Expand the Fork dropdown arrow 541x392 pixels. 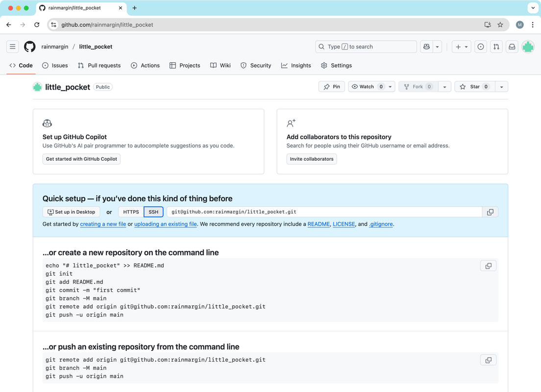point(444,87)
